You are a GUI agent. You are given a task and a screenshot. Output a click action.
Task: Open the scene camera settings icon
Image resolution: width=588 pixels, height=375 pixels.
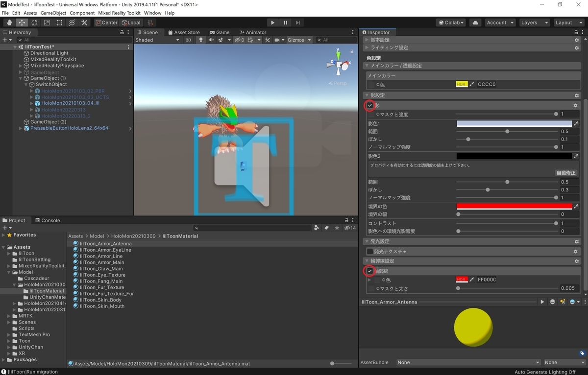pyautogui.click(x=277, y=40)
